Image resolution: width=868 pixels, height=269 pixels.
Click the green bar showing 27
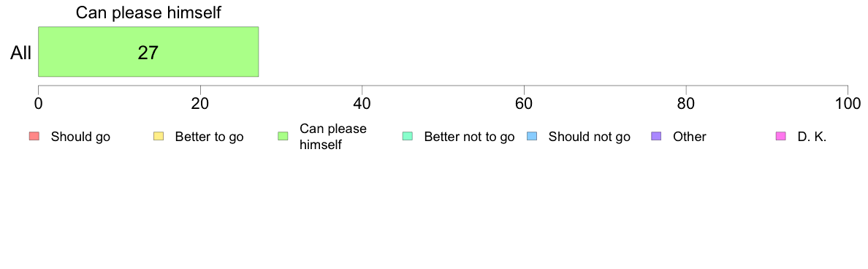[148, 51]
